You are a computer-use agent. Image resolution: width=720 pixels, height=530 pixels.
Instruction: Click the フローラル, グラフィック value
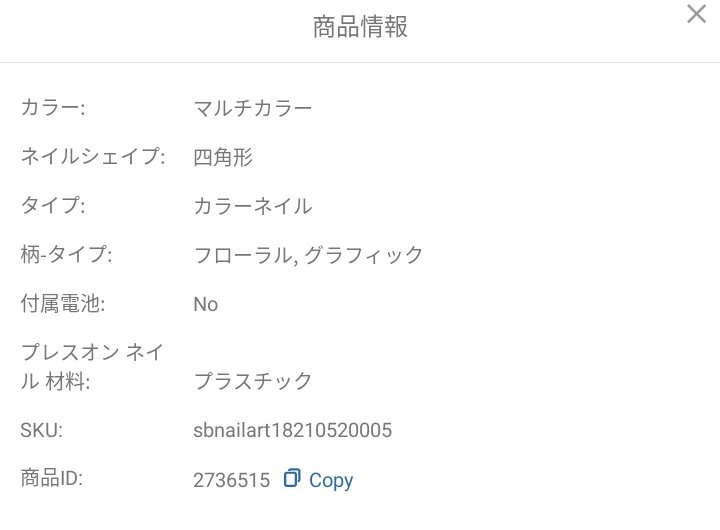coord(308,255)
